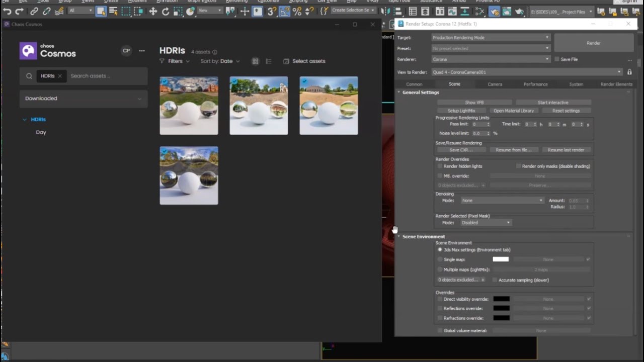Open the View to Render dropdown

coord(527,72)
